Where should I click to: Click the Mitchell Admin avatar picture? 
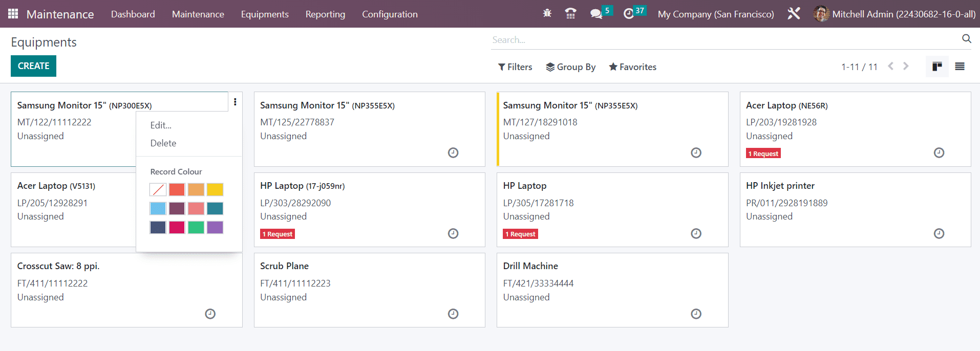click(821, 14)
